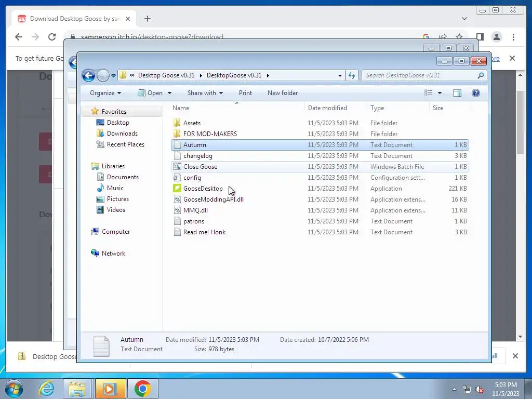The height and width of the screenshot is (399, 532).
Task: Open the Music library
Action: (x=115, y=188)
